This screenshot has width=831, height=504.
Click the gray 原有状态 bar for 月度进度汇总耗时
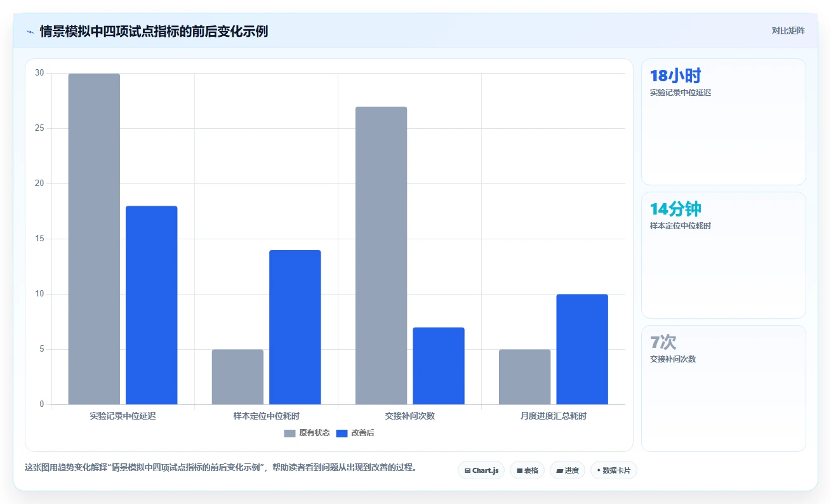524,377
